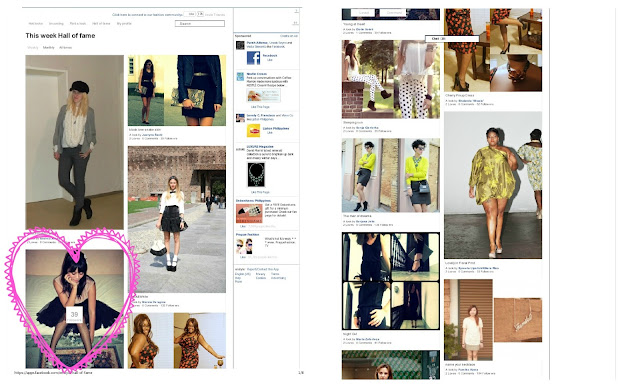This screenshot has width=640, height=388.
Task: Open the yellow-green floral dress photo
Action: tap(493, 185)
